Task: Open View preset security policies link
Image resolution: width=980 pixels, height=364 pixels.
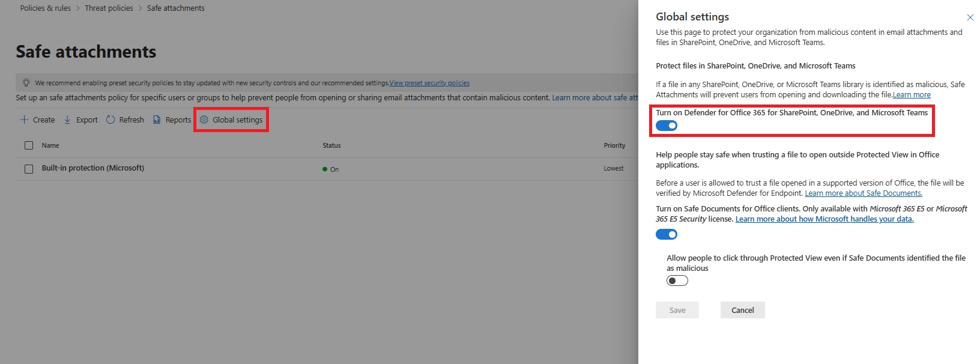Action: click(429, 83)
